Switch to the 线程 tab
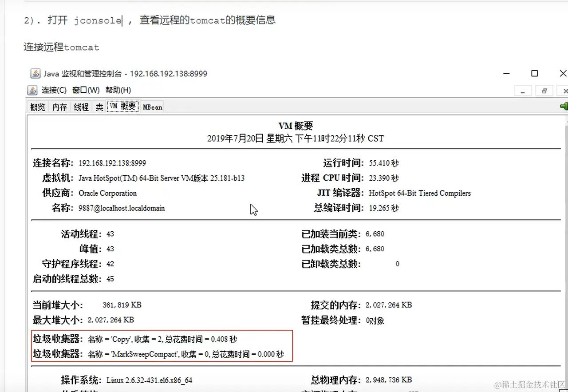 (81, 107)
